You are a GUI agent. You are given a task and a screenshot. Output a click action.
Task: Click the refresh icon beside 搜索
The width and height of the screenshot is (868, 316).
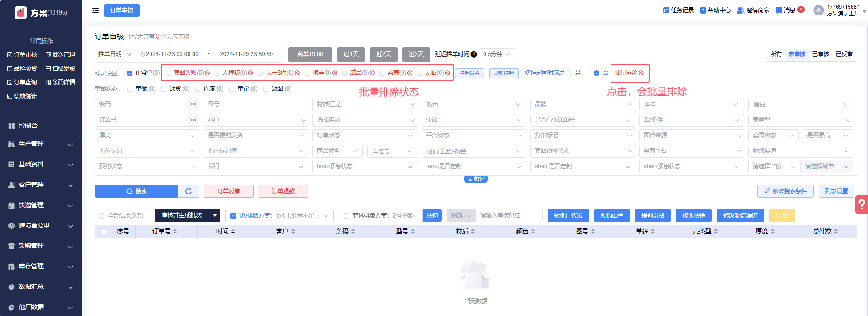click(x=189, y=191)
